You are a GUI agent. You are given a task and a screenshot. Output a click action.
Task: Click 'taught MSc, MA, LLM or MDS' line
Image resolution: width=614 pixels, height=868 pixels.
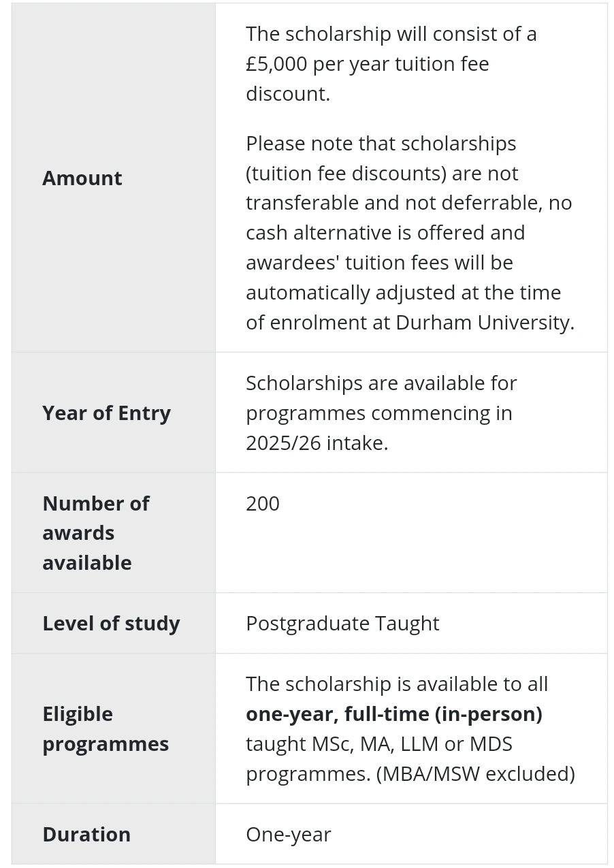[378, 743]
